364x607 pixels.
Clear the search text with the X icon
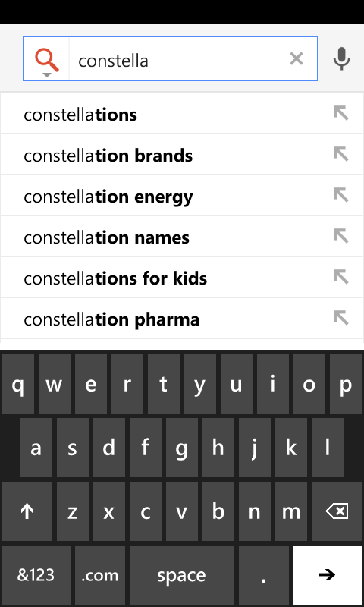297,59
